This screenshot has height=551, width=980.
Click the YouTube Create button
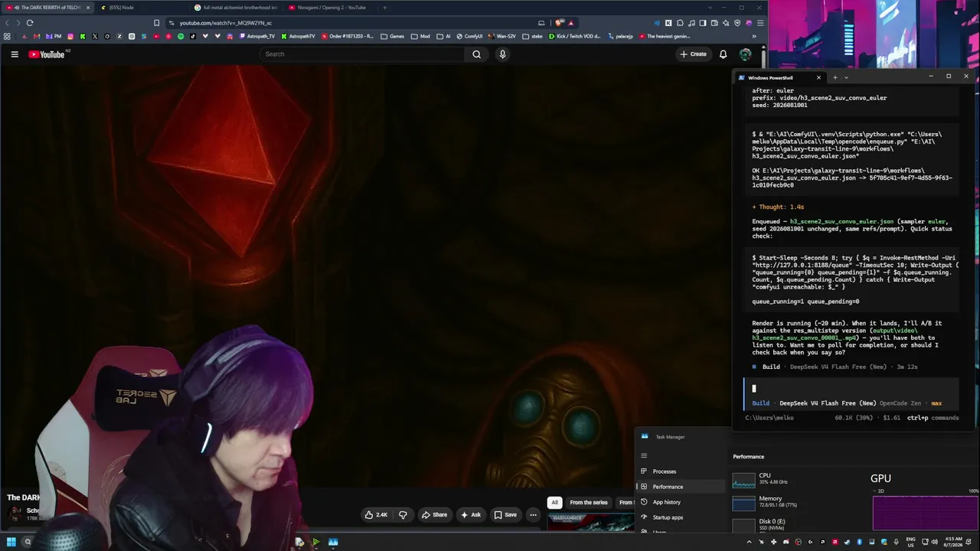(694, 54)
